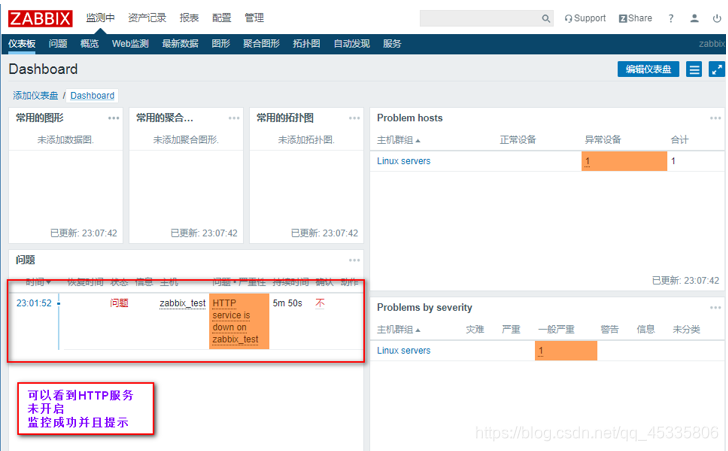Open the 23:01:52 problem time link
This screenshot has width=728, height=451.
34,303
